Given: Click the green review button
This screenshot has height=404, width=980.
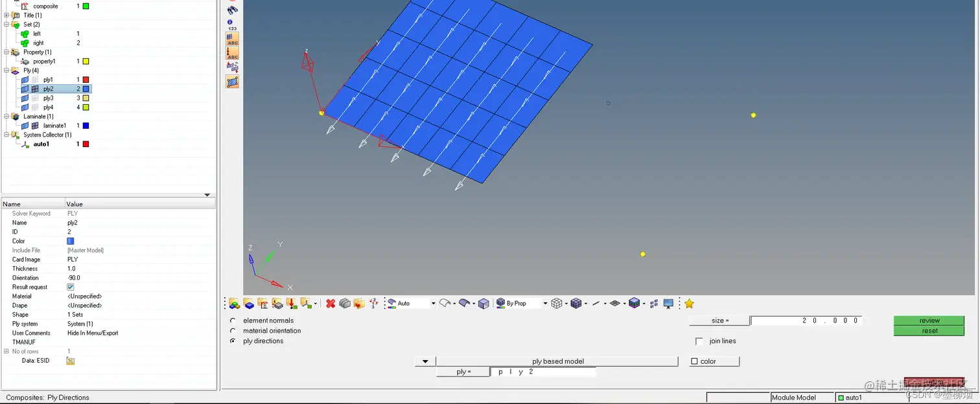Looking at the screenshot, I should [929, 320].
